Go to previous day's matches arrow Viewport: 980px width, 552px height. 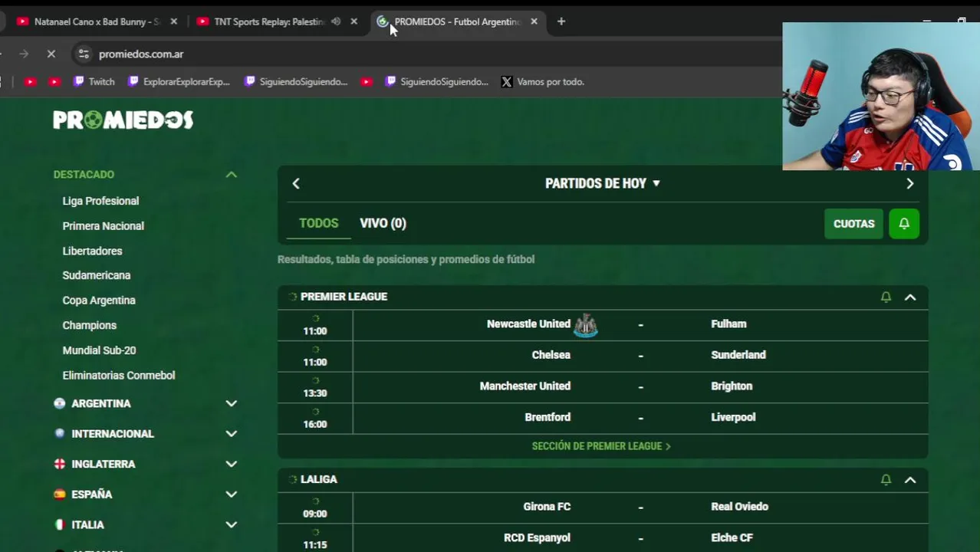pos(296,183)
